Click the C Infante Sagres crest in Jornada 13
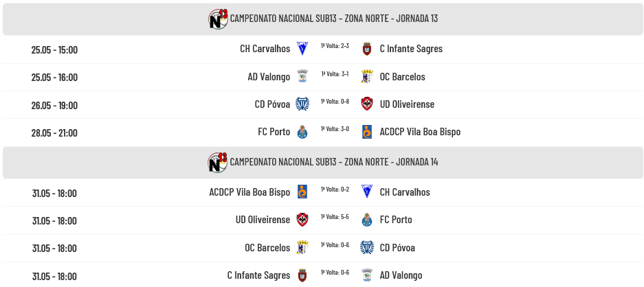 367,49
